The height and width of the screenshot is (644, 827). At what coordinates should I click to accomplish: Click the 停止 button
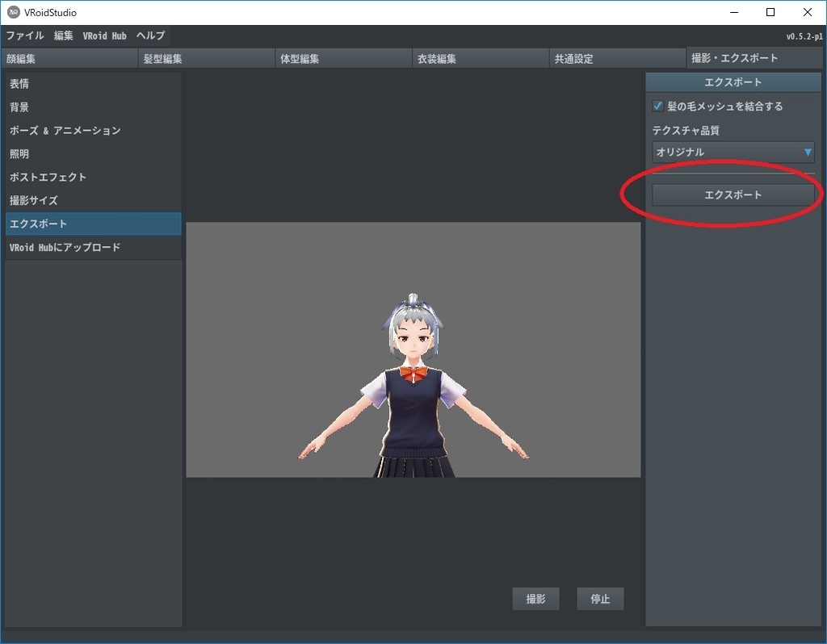tap(600, 599)
